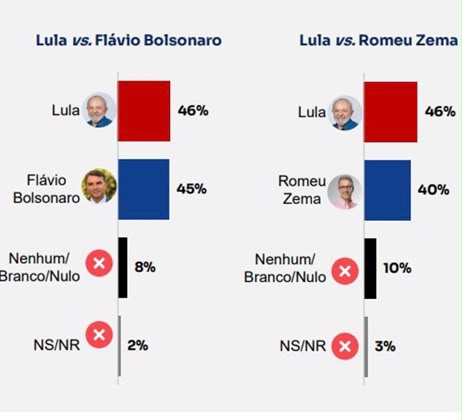Click the black 10% Nenhum/Branco/Nulo bar
The image size is (462, 420).
pyautogui.click(x=370, y=269)
